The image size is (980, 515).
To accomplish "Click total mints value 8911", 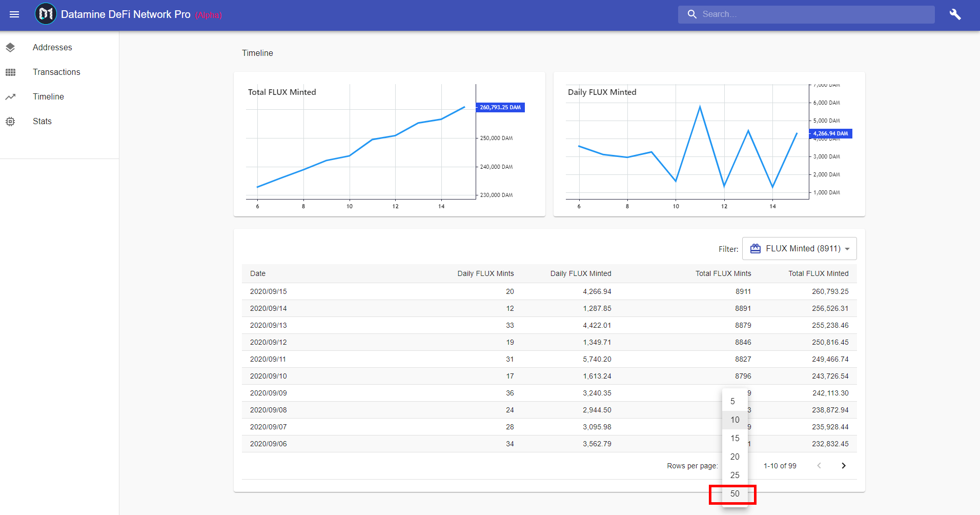I will [743, 291].
